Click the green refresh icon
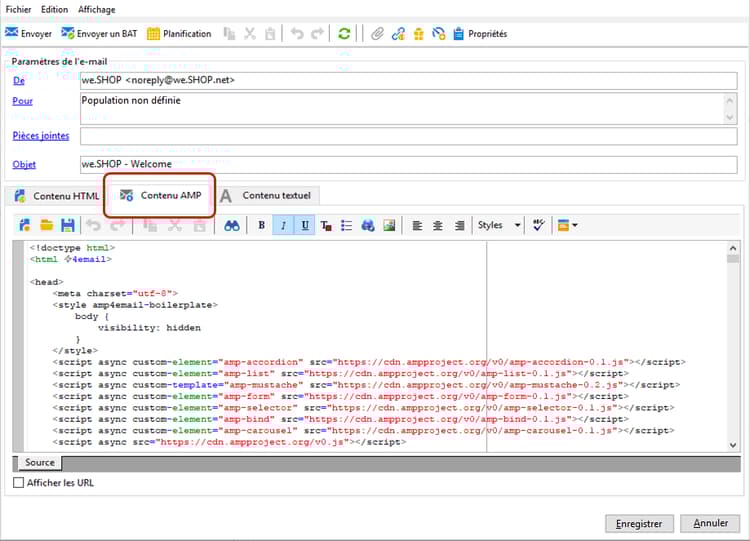The image size is (750, 541). 344,33
